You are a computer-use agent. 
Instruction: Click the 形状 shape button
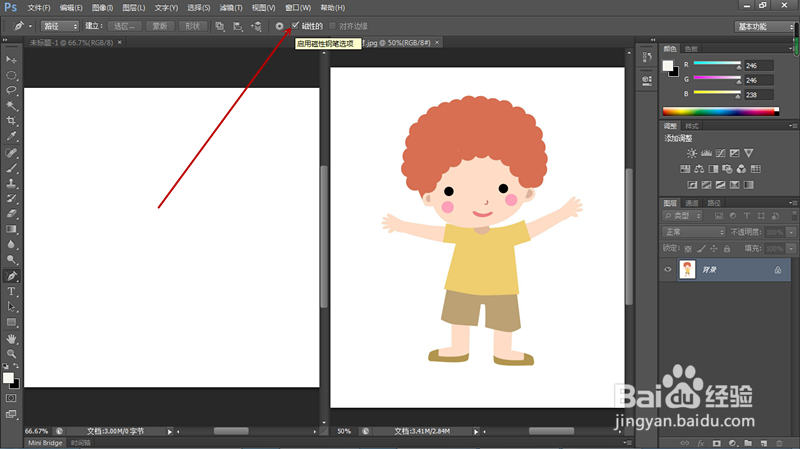pyautogui.click(x=192, y=26)
